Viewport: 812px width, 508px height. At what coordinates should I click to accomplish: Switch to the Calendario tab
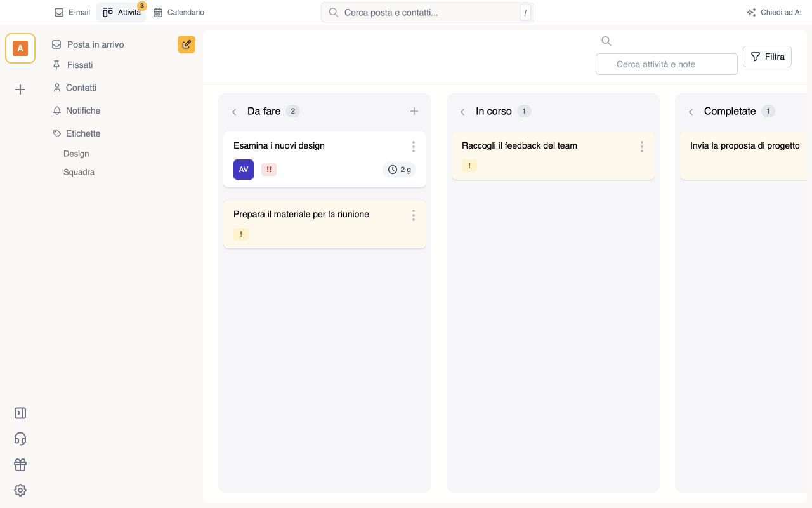[x=179, y=12]
